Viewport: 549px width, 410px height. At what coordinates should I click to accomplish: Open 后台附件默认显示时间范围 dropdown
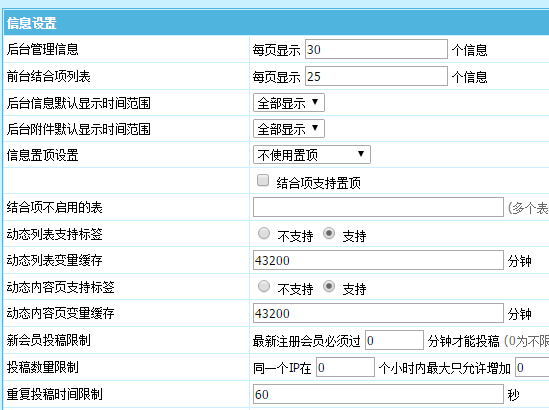click(289, 129)
